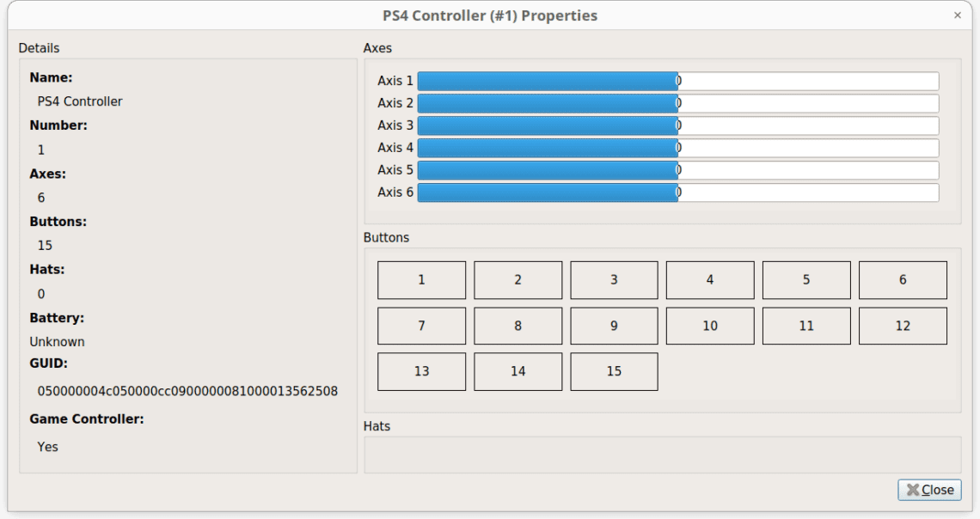This screenshot has width=980, height=519.
Task: Click the Battery Unknown value
Action: (x=57, y=342)
